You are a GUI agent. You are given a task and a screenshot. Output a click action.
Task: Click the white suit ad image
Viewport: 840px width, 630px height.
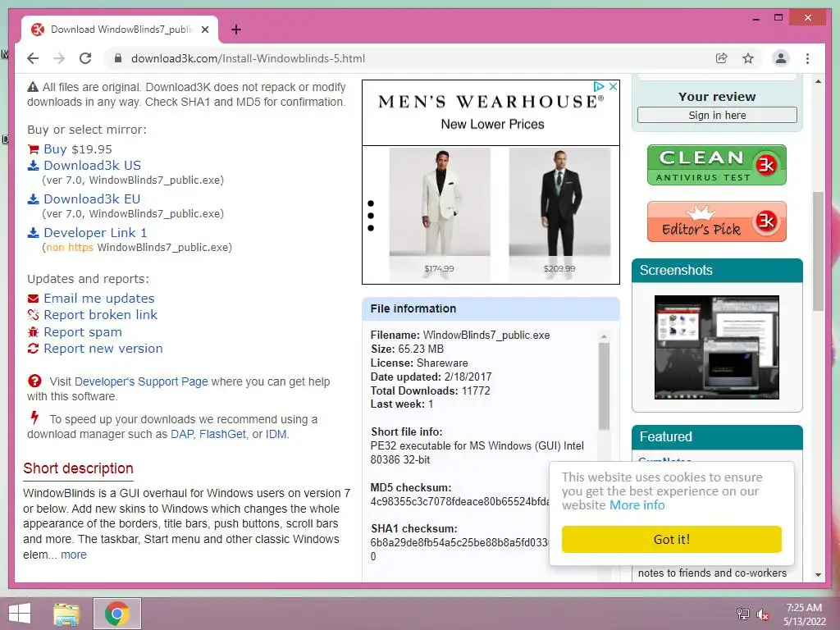[x=440, y=202]
